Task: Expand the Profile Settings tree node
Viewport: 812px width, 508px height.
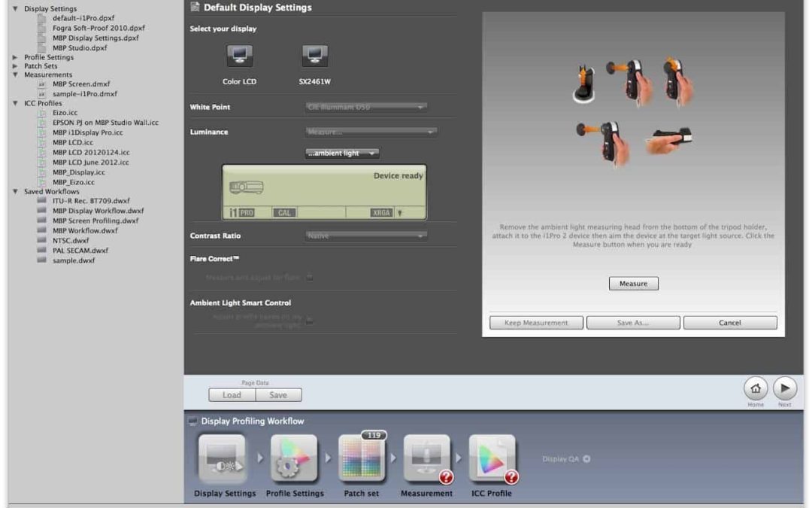Action: point(15,57)
